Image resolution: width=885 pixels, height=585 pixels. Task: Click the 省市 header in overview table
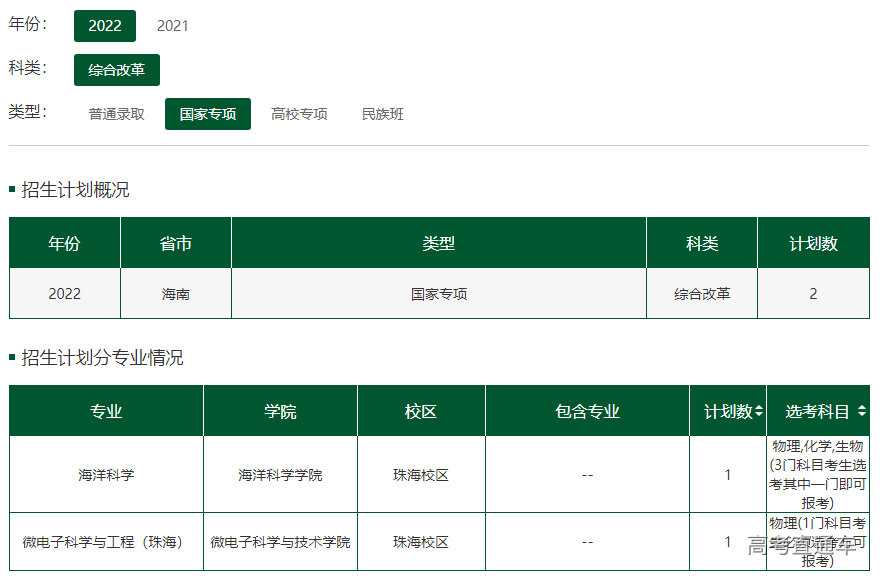(176, 244)
